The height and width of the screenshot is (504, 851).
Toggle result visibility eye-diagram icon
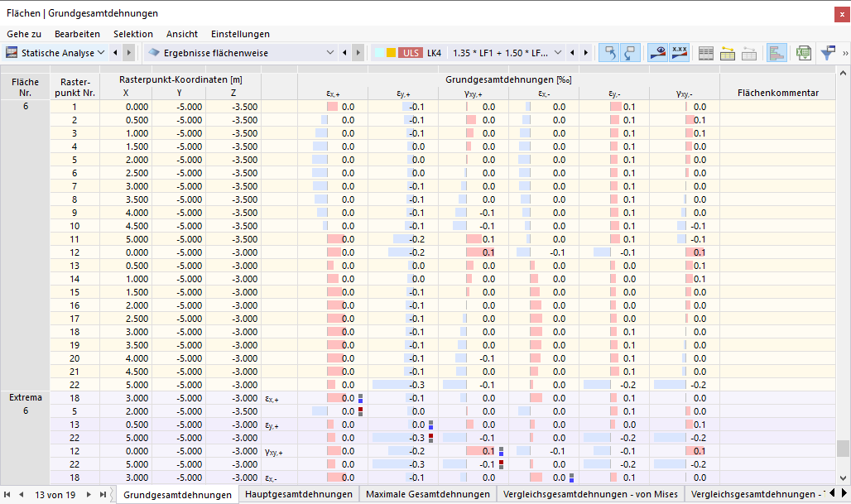tap(658, 53)
